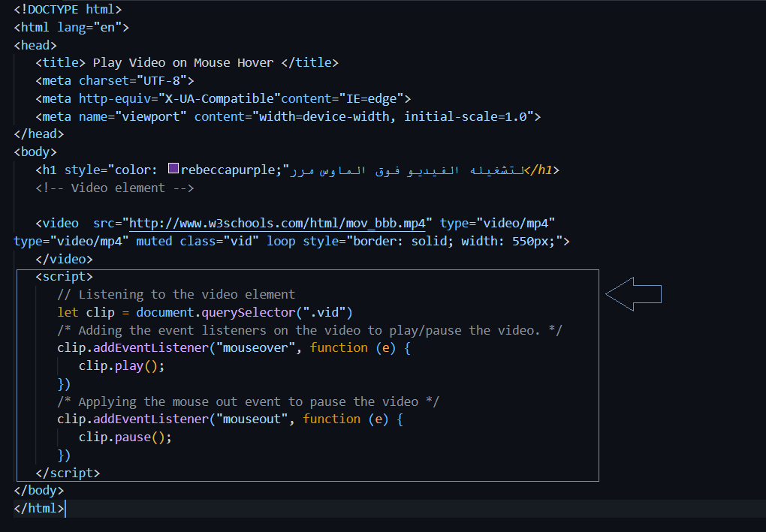Click the left-pointing arrow annotation
This screenshot has width=766, height=532.
pyautogui.click(x=633, y=295)
